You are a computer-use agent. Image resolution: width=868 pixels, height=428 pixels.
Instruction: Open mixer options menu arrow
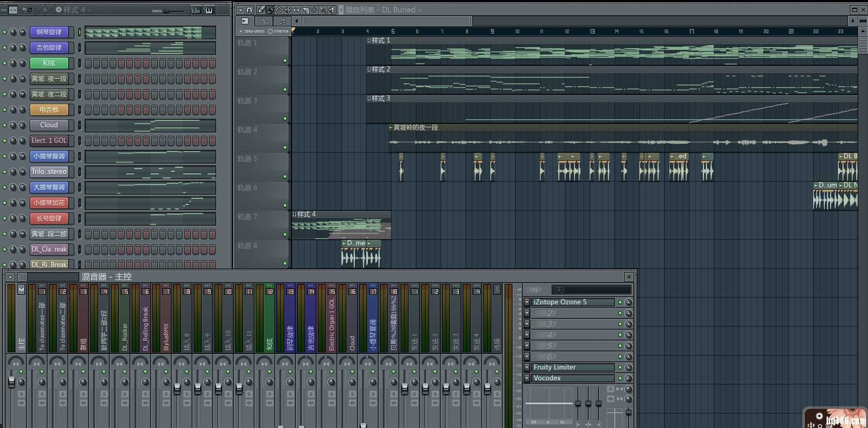(x=10, y=277)
